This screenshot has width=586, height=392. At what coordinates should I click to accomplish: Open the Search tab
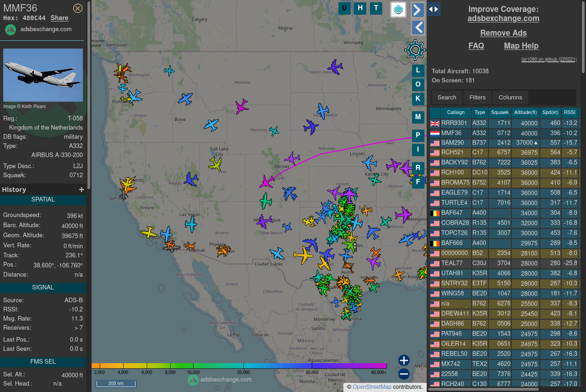447,97
